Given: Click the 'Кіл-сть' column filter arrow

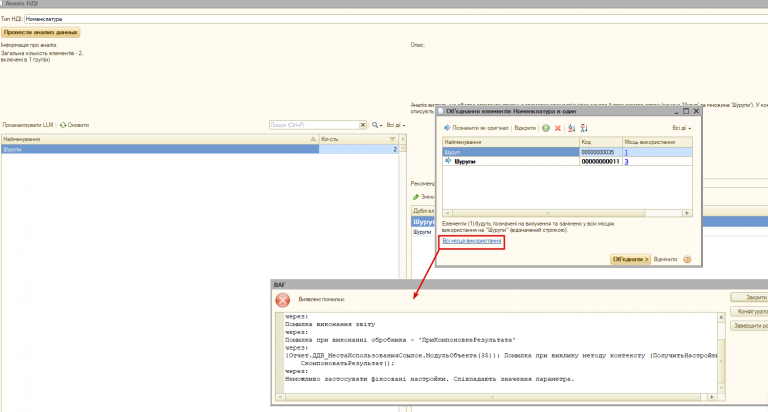Looking at the screenshot, I should point(392,139).
